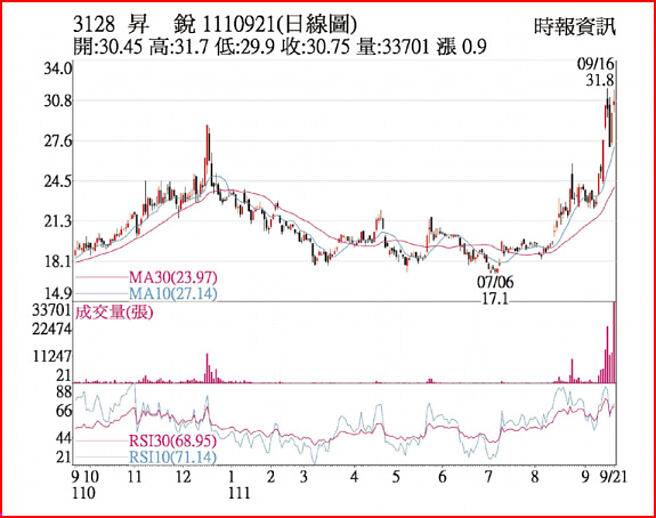
Task: Click the '24.5' price axis label
Action: click(x=58, y=182)
